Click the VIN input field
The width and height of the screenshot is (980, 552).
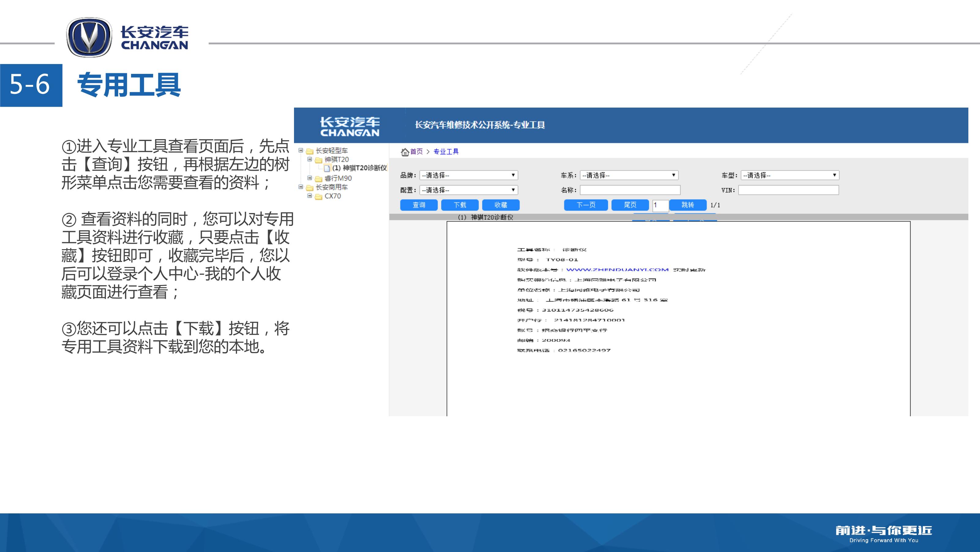[788, 190]
